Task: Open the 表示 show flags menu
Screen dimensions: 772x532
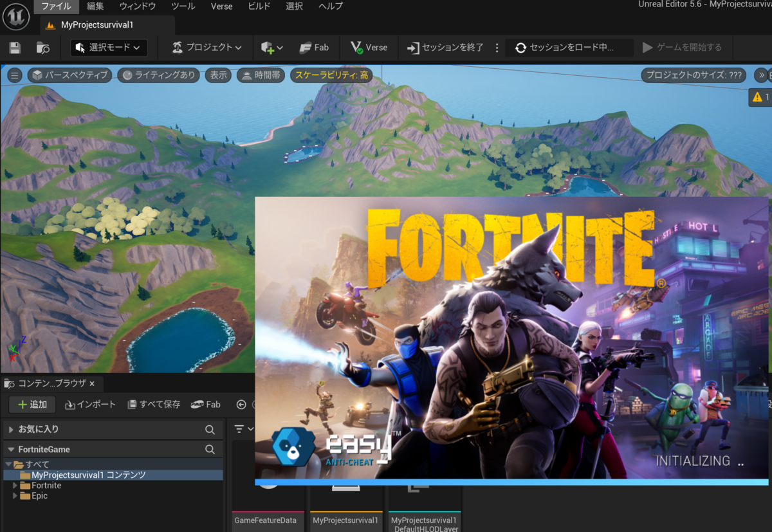Action: tap(219, 75)
